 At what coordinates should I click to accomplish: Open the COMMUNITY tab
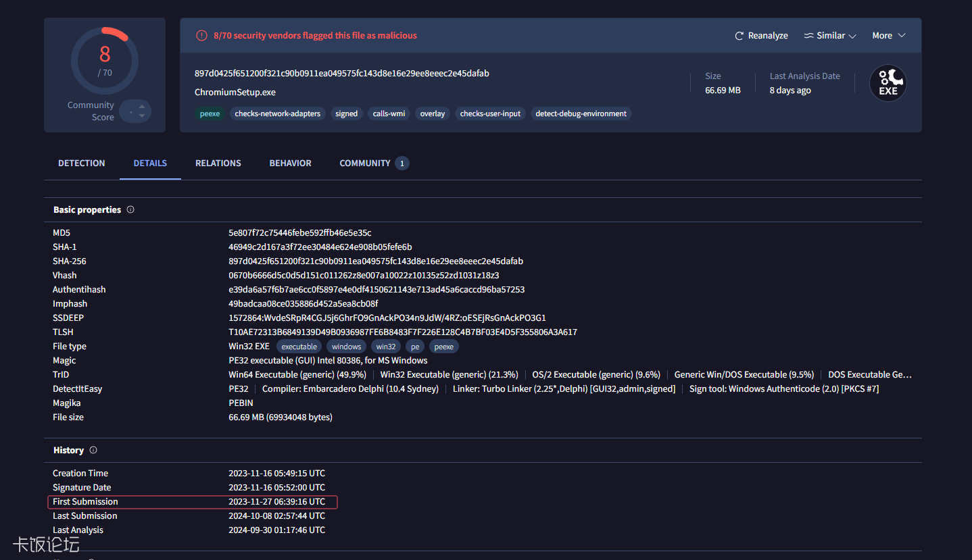coord(374,163)
